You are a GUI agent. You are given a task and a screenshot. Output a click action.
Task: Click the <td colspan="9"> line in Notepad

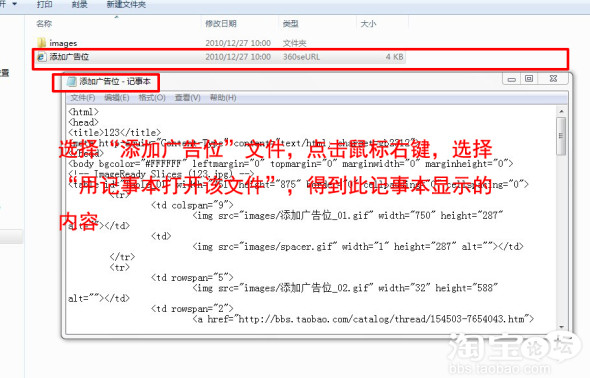[x=192, y=205]
